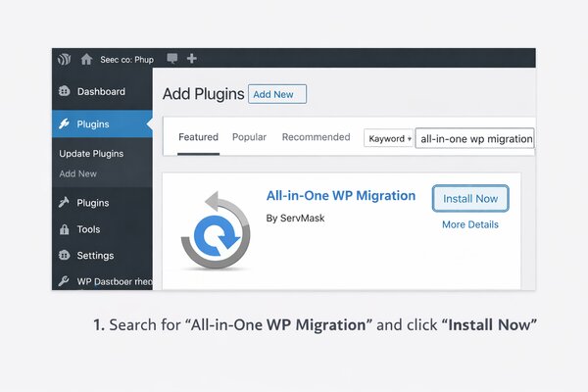Open the Tools menu item
The height and width of the screenshot is (392, 588).
pos(102,229)
